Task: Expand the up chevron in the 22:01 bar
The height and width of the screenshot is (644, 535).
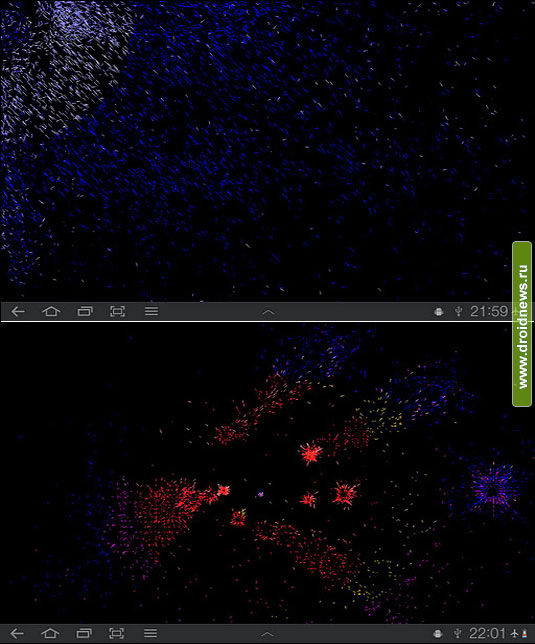Action: click(267, 635)
